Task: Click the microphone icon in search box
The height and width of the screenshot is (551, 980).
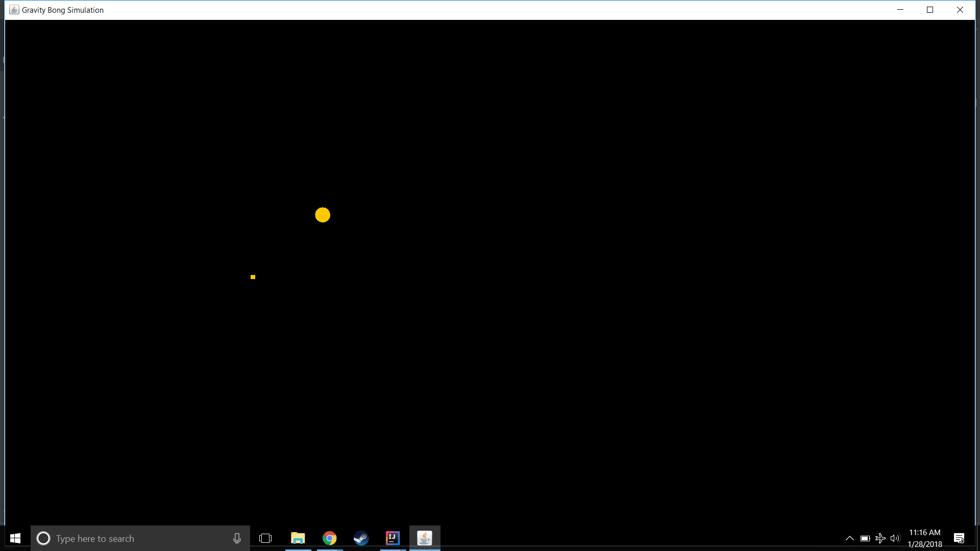Action: tap(237, 538)
